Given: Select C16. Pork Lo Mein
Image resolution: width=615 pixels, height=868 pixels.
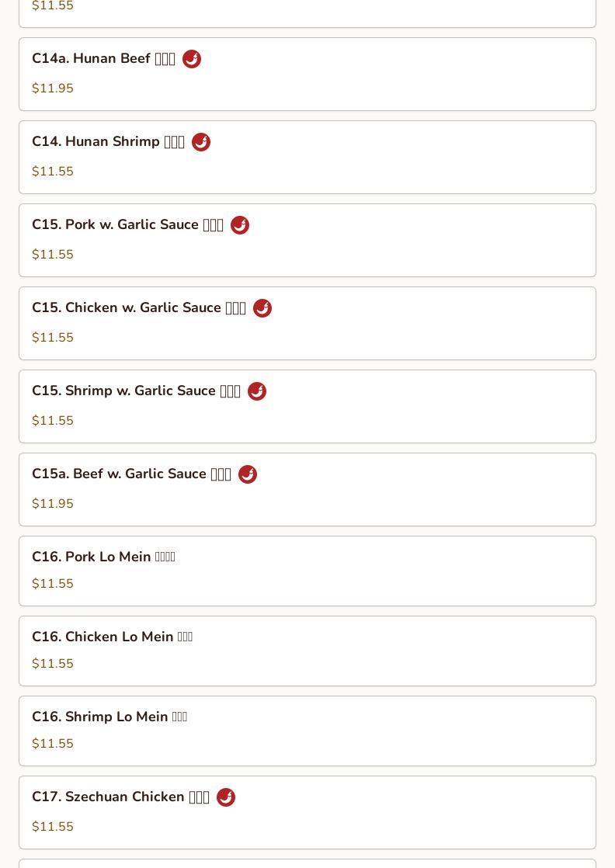Looking at the screenshot, I should pos(307,571).
